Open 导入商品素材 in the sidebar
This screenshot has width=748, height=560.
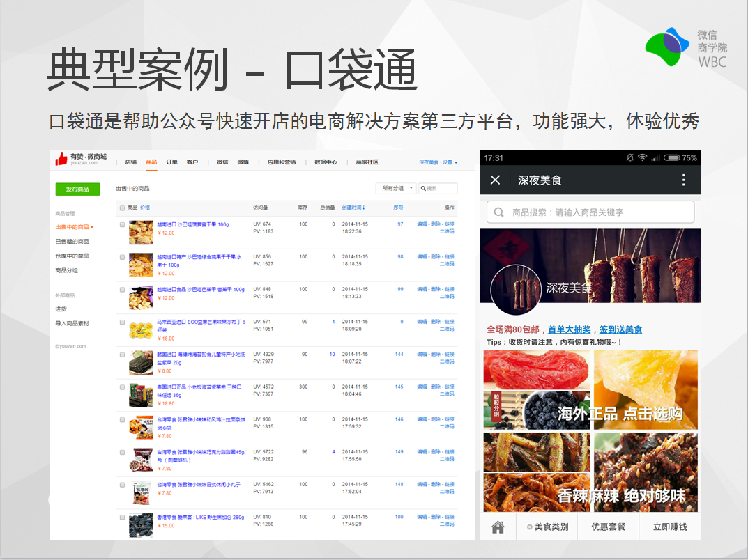pos(72,323)
